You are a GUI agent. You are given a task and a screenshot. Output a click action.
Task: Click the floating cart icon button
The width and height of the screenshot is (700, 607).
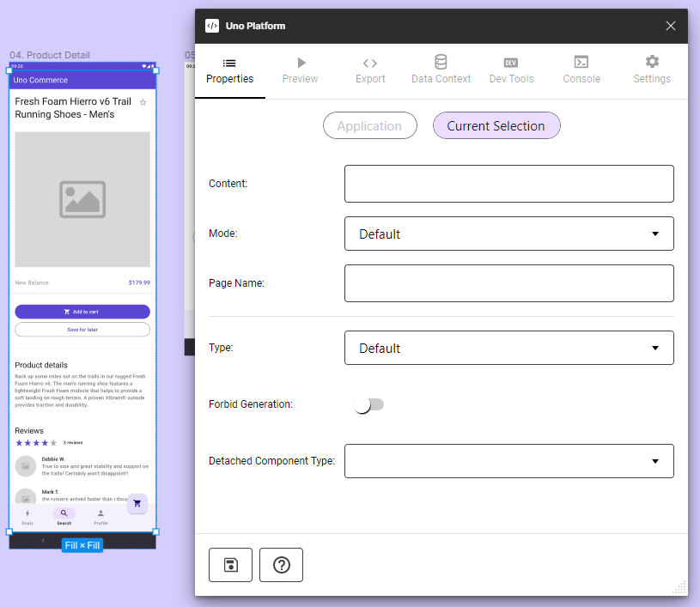click(137, 503)
